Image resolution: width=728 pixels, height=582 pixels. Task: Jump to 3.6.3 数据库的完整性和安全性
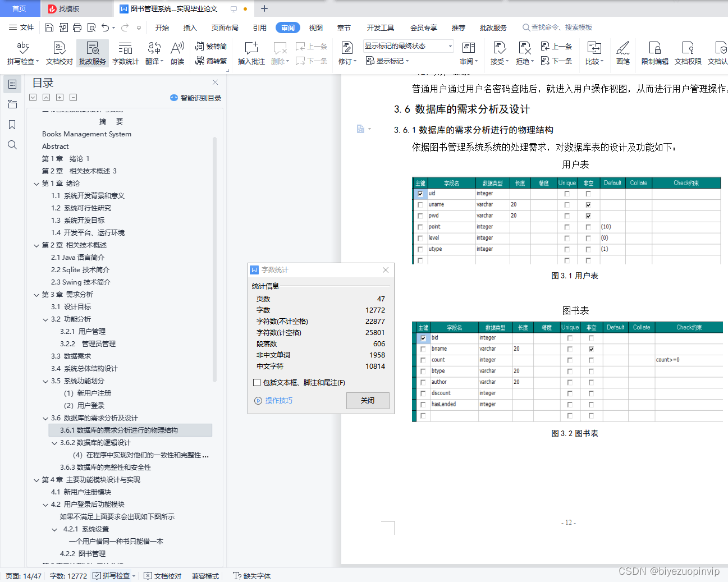coord(106,468)
